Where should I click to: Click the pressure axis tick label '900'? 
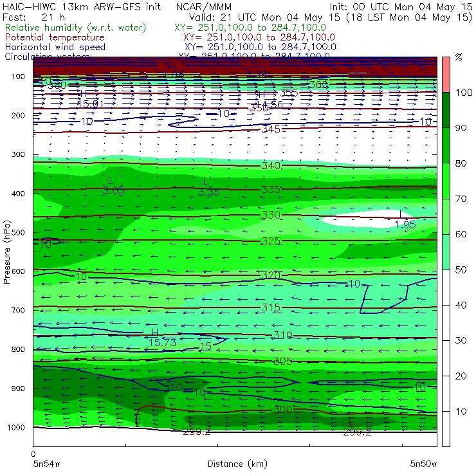18,389
